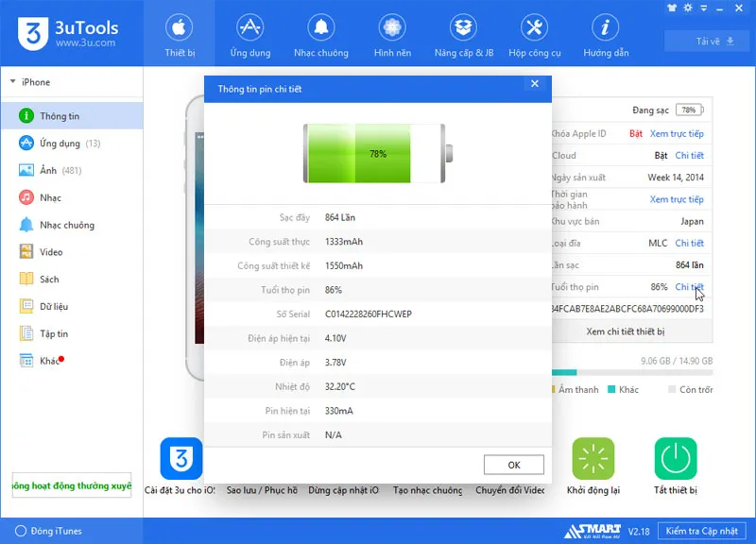
Task: Click the V2.18 version text
Action: (x=639, y=532)
